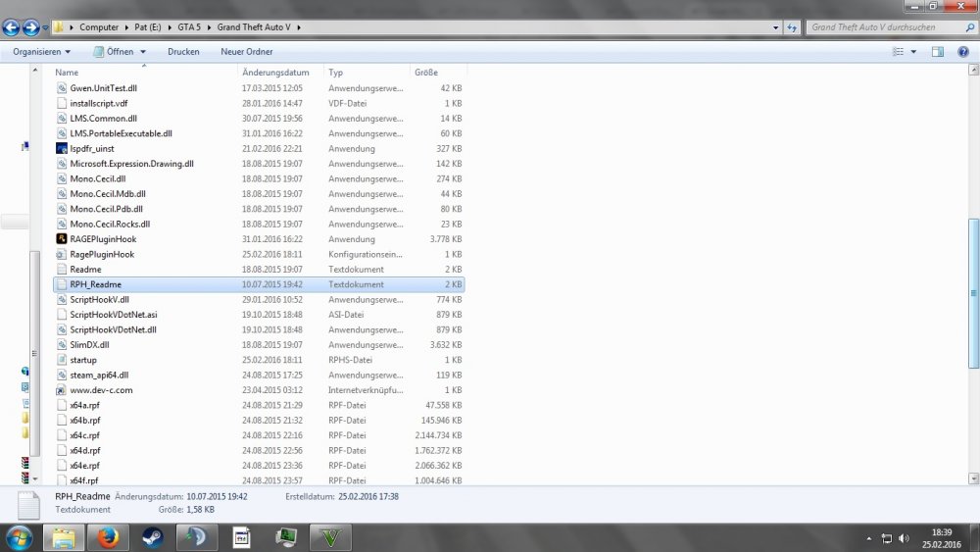Open recent pages dropdown next to forward arrow
980x552 pixels.
(45, 27)
